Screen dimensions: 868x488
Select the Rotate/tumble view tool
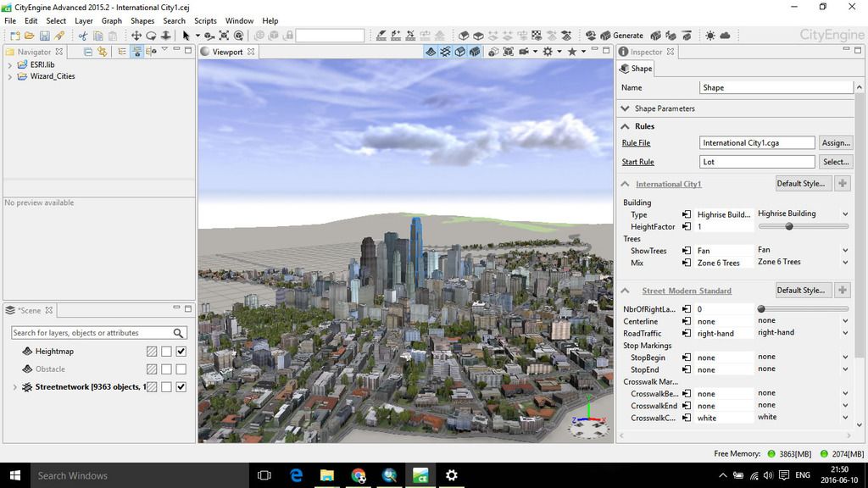tap(151, 36)
